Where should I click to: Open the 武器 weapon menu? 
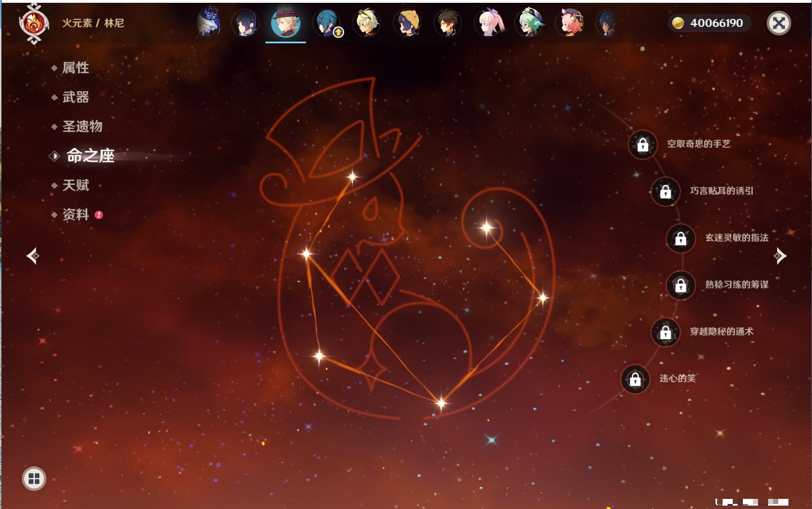75,97
